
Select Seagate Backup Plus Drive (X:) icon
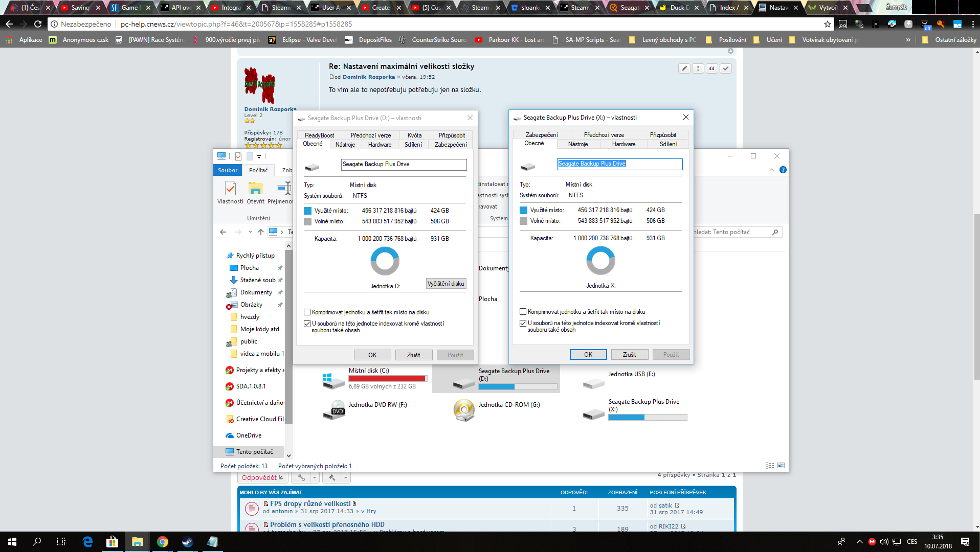pyautogui.click(x=594, y=413)
